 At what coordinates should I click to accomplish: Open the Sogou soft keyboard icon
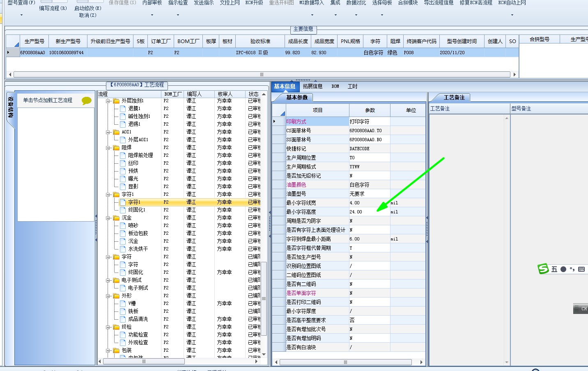coord(581,269)
